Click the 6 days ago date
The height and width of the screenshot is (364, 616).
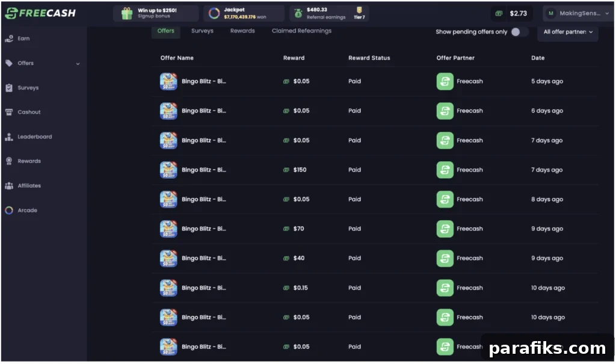[547, 111]
